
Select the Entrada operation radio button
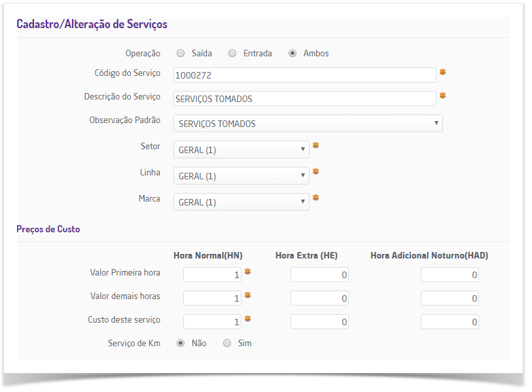232,54
